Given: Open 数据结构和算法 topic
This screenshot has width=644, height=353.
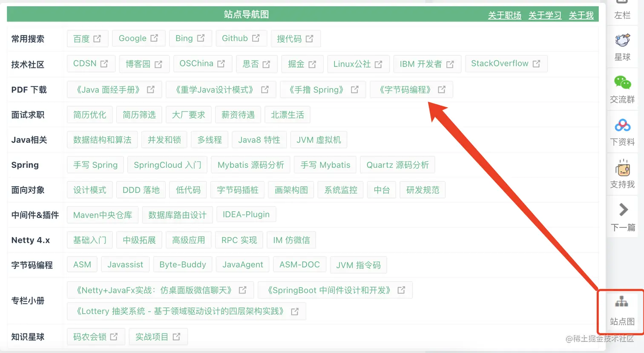Looking at the screenshot, I should pos(102,140).
